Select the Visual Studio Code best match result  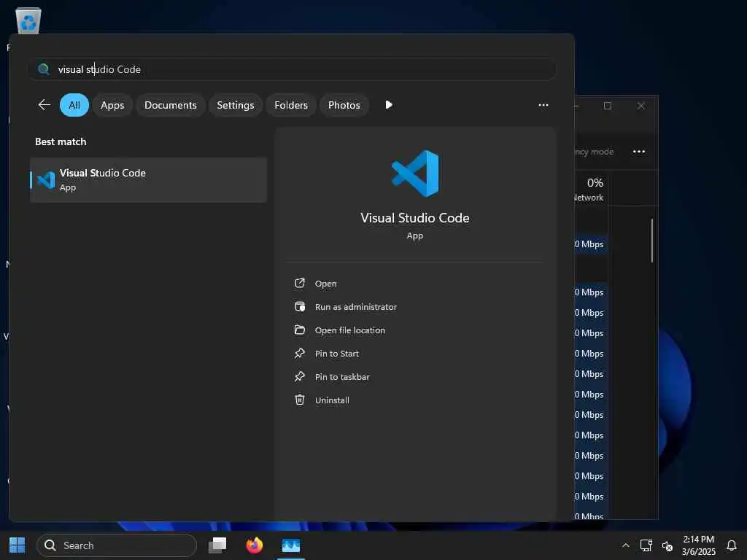[148, 180]
